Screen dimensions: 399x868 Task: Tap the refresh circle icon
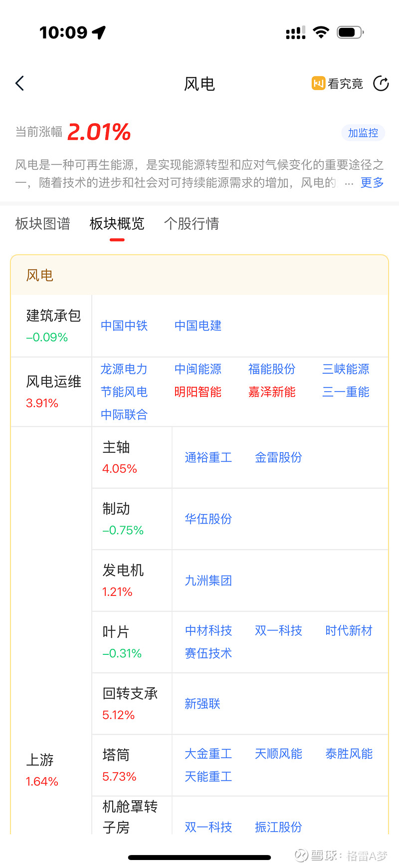click(x=381, y=83)
